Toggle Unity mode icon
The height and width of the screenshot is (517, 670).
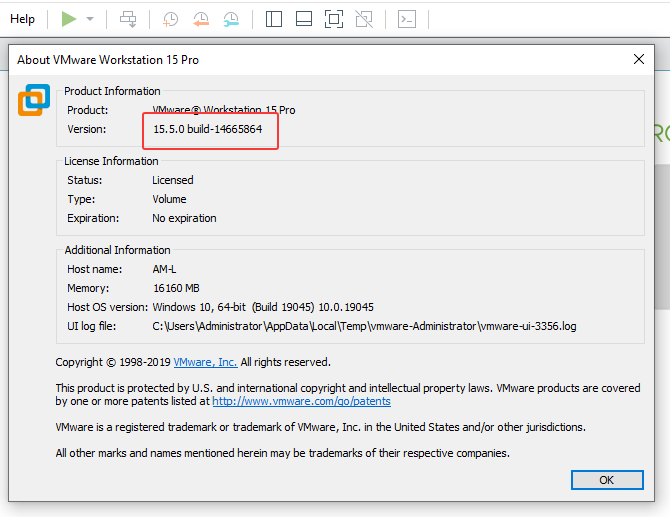364,19
